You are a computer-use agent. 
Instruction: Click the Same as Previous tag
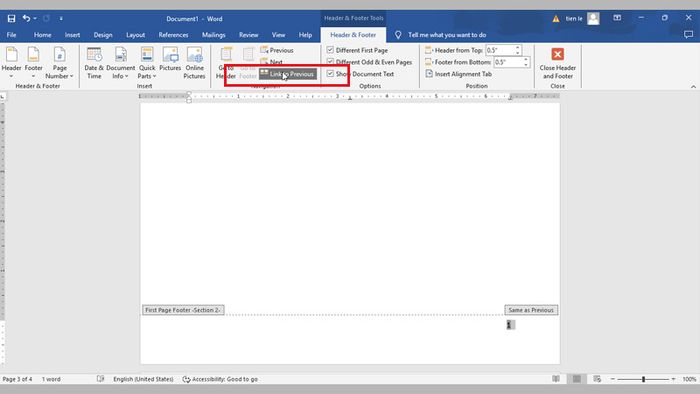click(531, 310)
